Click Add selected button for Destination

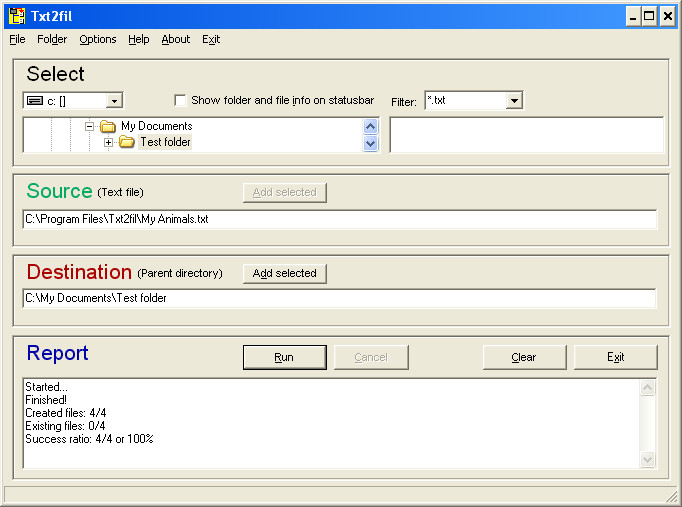click(x=284, y=273)
